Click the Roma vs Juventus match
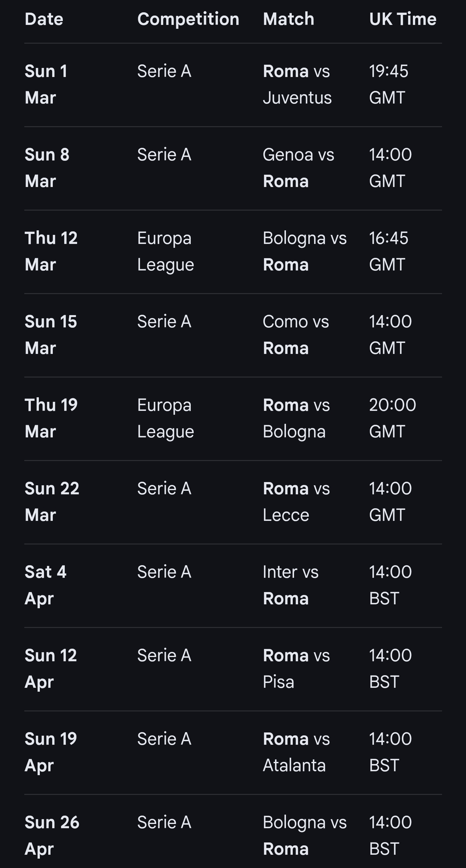Viewport: 466px width, 868px height. pos(297,84)
